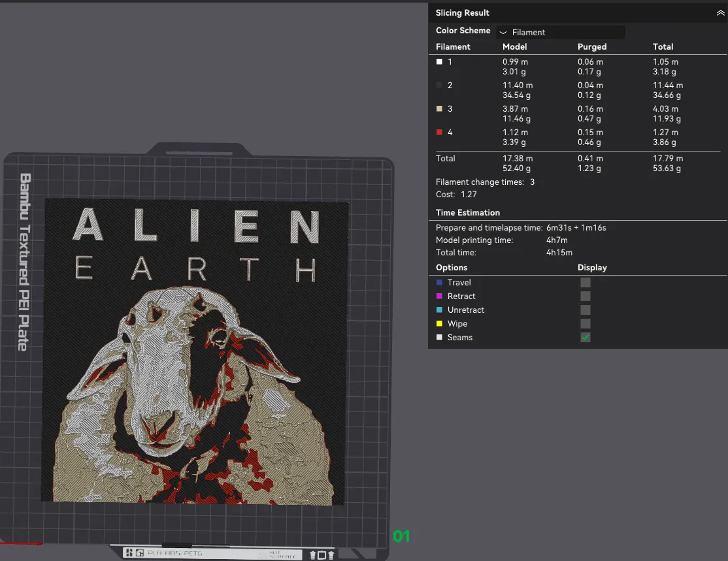The image size is (728, 561).
Task: Select the Wipe option label
Action: click(x=457, y=324)
